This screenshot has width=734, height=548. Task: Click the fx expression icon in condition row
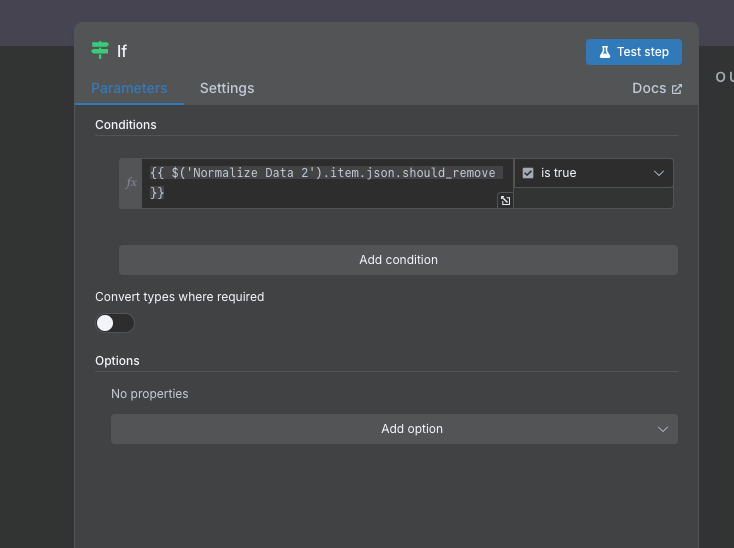click(x=130, y=183)
